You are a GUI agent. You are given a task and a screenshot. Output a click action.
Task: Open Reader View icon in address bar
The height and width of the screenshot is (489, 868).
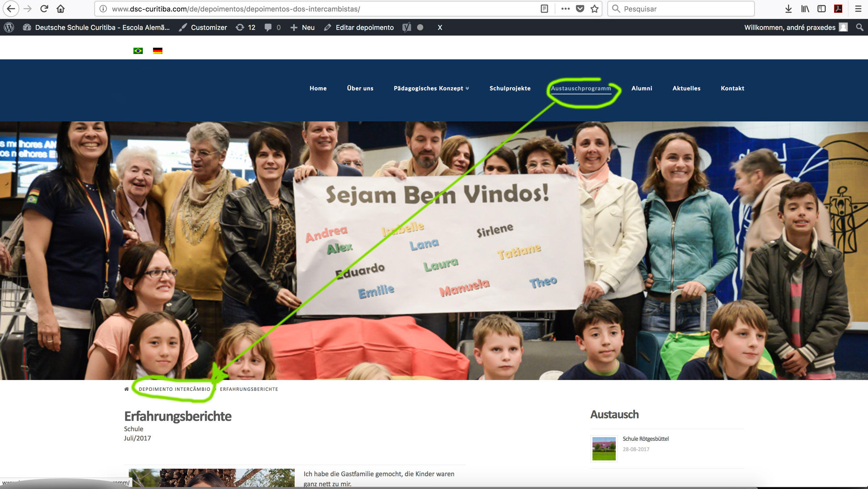point(544,9)
